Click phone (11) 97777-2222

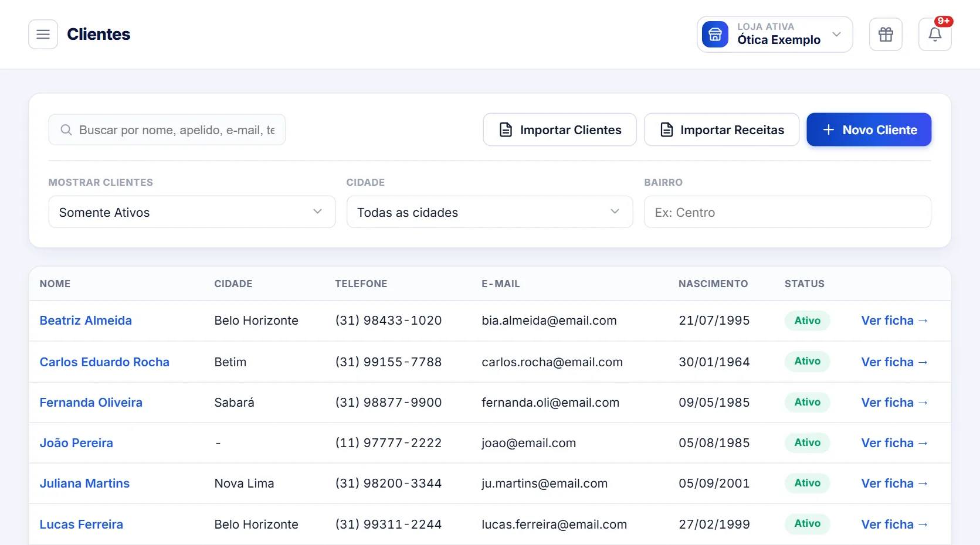pos(388,443)
